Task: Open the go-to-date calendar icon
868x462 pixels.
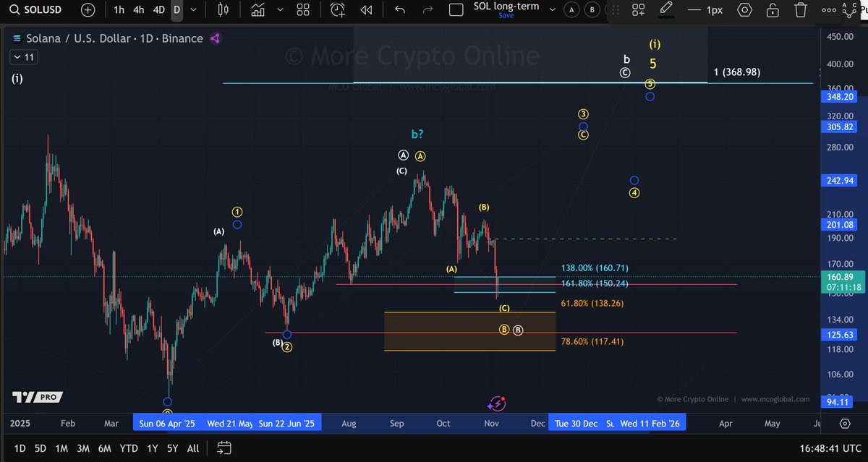Action: pos(224,448)
